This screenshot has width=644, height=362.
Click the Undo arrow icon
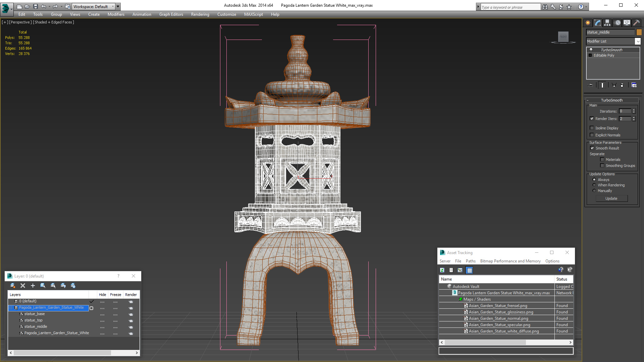[x=44, y=6]
